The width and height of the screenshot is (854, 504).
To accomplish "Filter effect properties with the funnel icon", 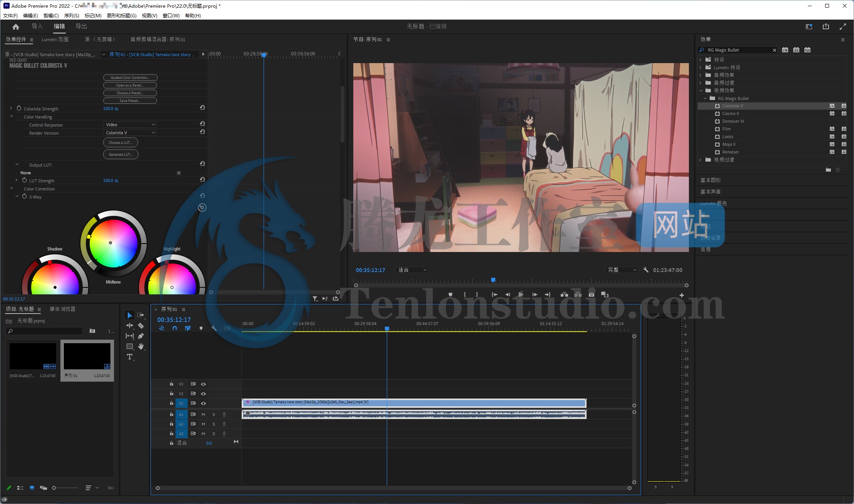I will coord(315,299).
